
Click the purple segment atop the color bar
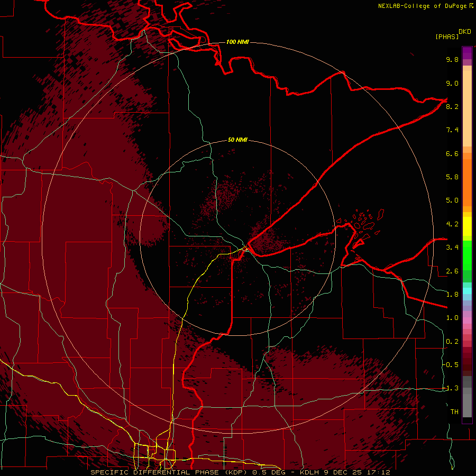tap(467, 53)
